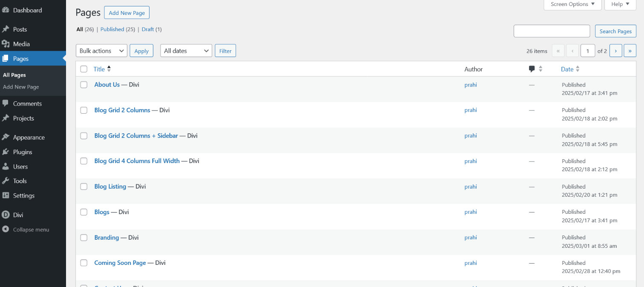Go to next page arrow
Screen dimensions: 644x287
[616, 51]
